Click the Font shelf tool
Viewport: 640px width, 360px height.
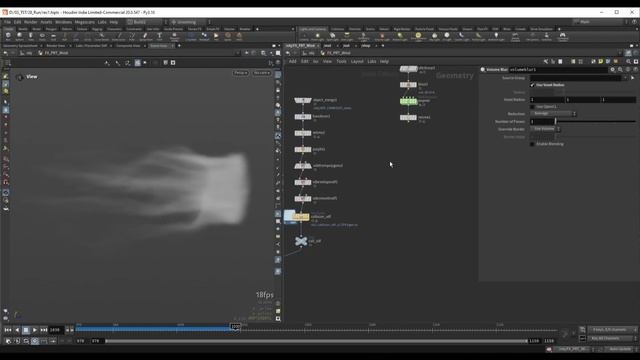point(160,37)
